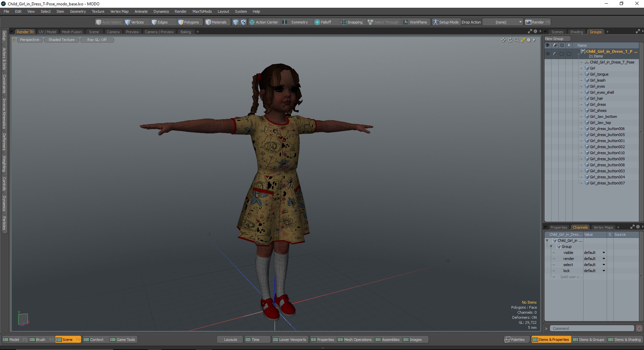Viewport: 644px width, 350px height.
Task: Open the MaxToModo menu
Action: pyautogui.click(x=202, y=11)
